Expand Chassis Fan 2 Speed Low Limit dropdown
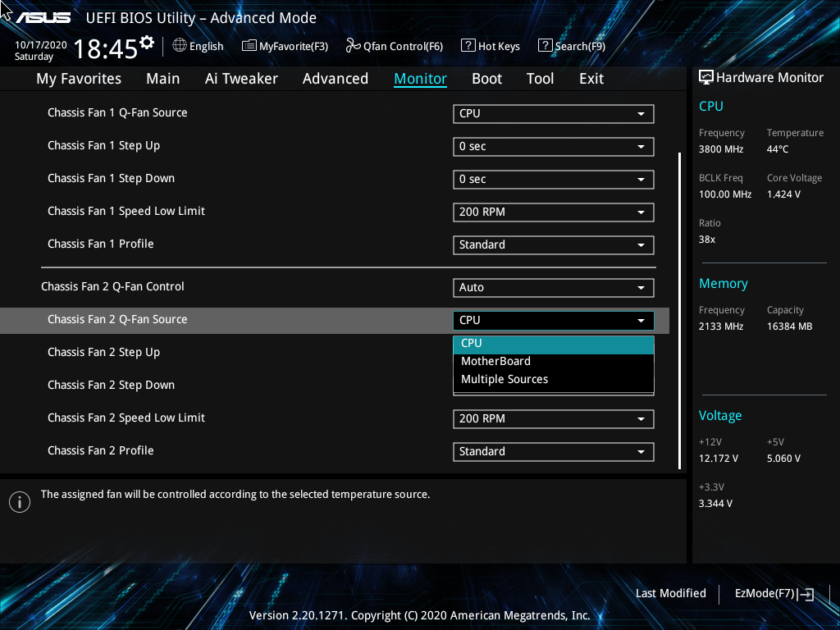The height and width of the screenshot is (630, 840). click(554, 419)
